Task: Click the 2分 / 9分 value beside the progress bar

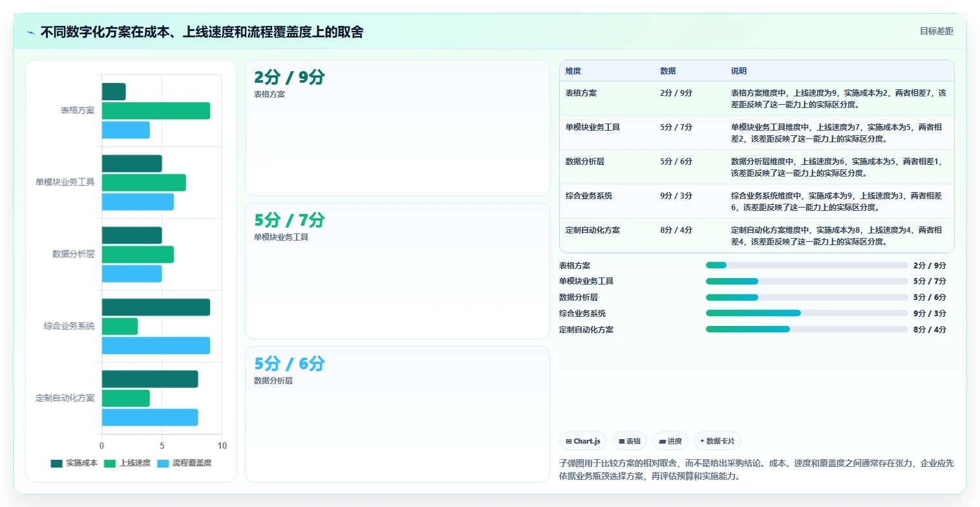Action: pos(930,266)
